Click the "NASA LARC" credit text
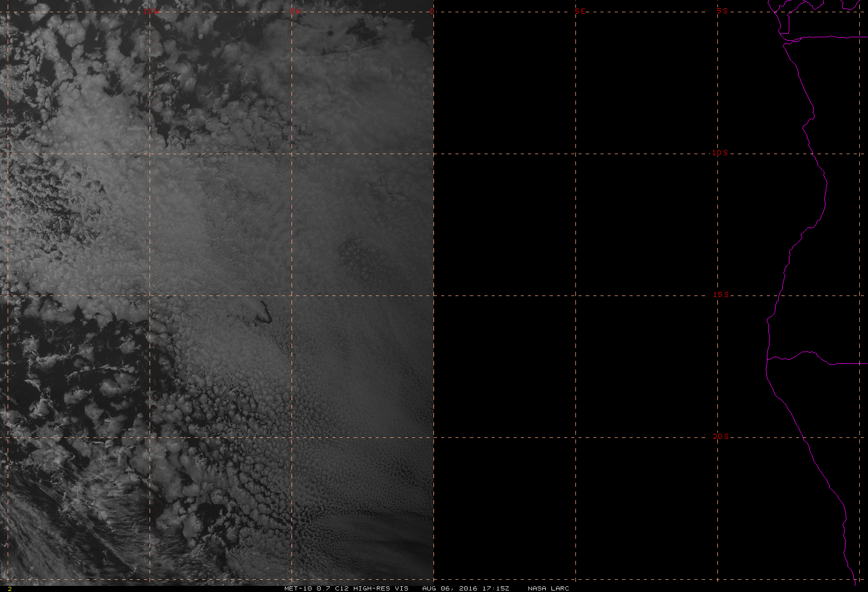Viewport: 868px width, 592px height. [x=548, y=588]
